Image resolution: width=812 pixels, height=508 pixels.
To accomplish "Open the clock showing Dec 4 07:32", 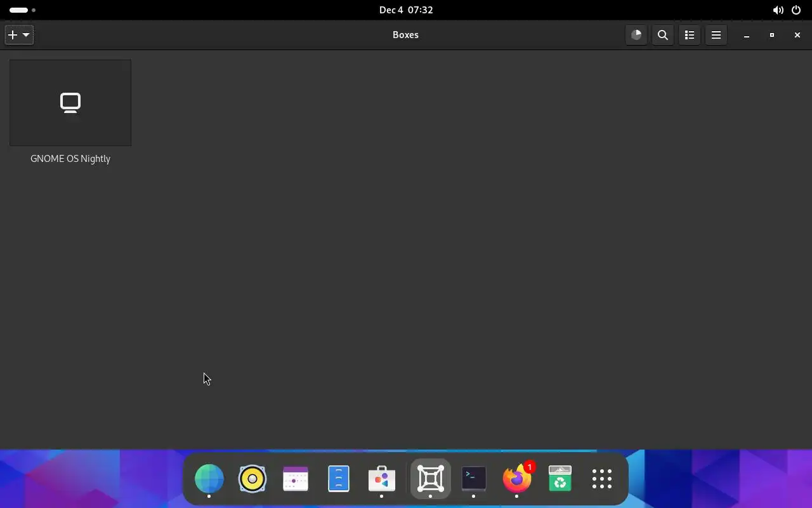I will 406,10.
